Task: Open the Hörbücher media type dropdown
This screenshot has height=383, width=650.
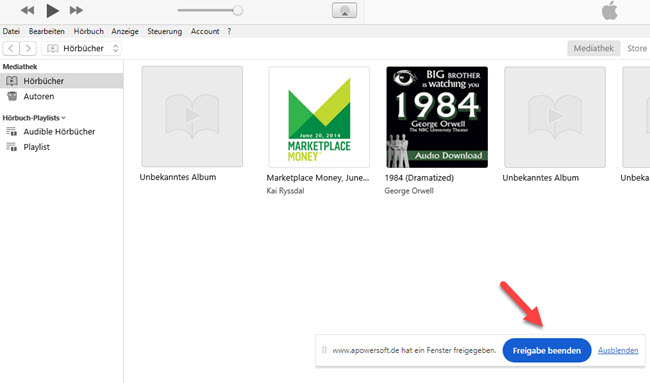Action: [x=81, y=48]
